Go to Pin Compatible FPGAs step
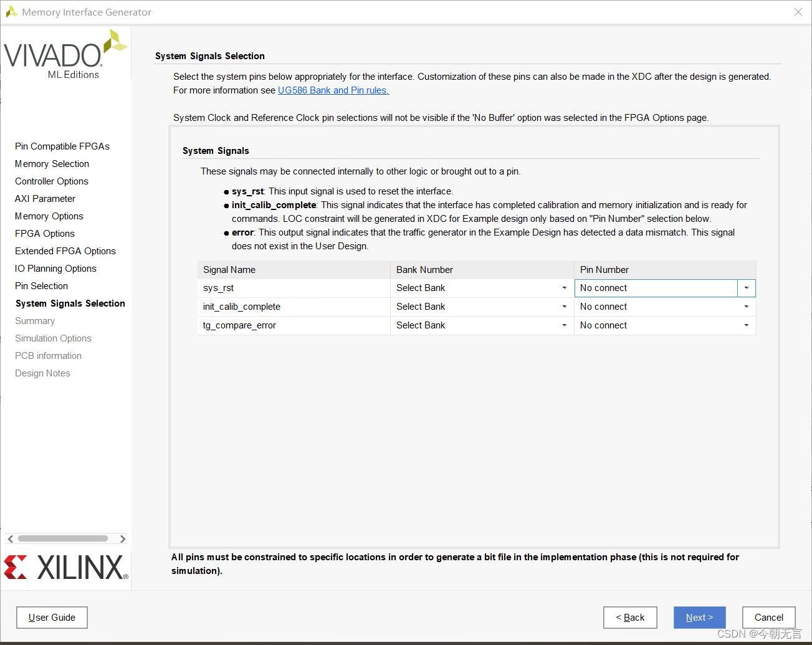This screenshot has height=645, width=812. (62, 146)
